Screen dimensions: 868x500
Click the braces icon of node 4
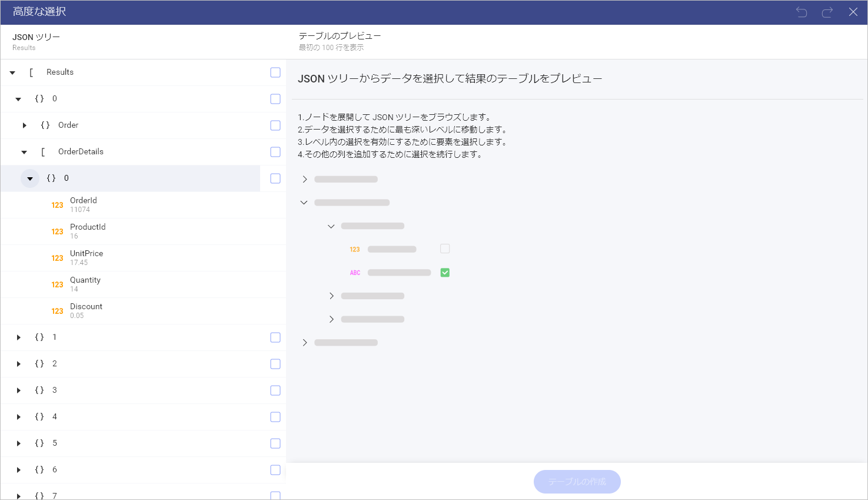pyautogui.click(x=39, y=417)
